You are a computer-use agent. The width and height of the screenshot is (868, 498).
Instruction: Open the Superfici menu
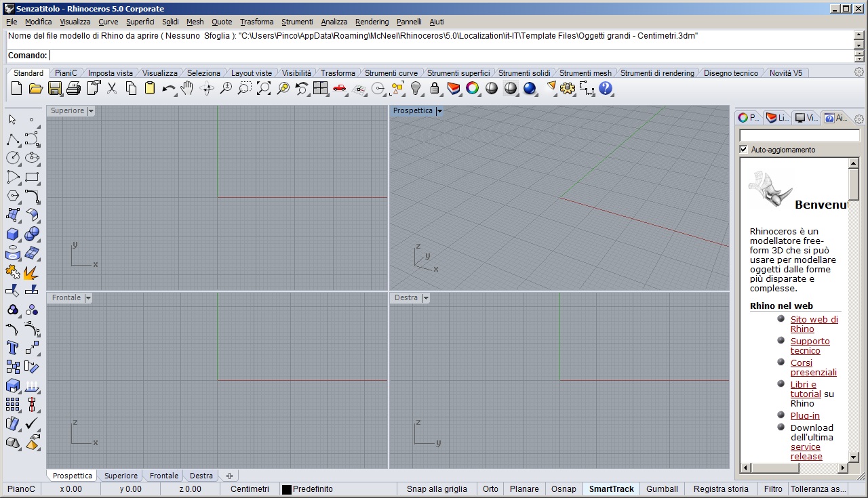click(140, 22)
